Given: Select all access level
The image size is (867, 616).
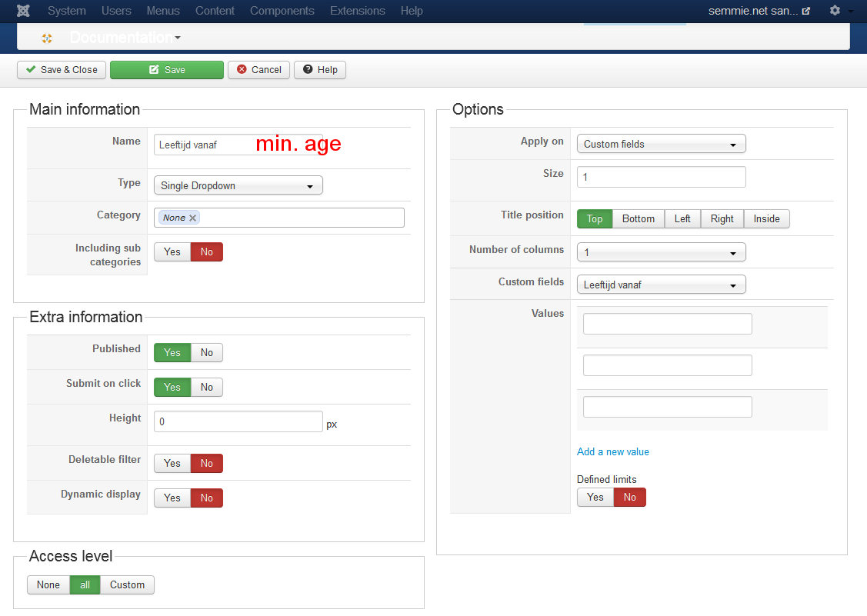Looking at the screenshot, I should (x=85, y=584).
